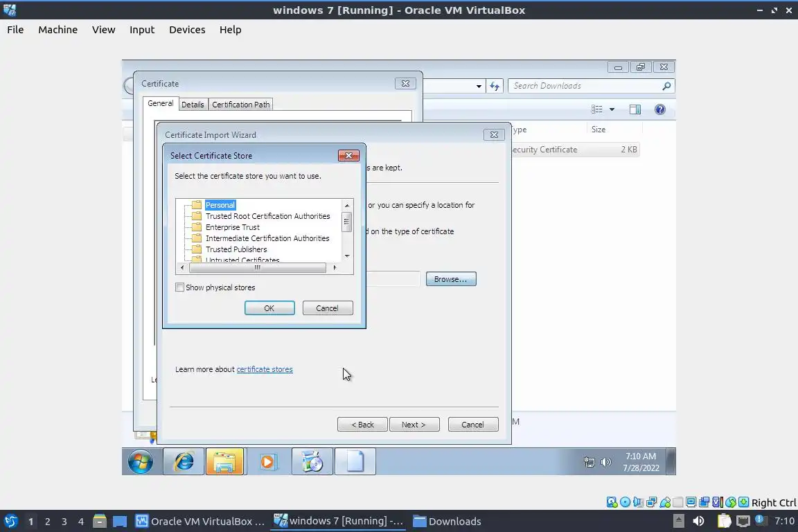This screenshot has width=798, height=532.
Task: Switch to the Certification Path tab
Action: (241, 105)
